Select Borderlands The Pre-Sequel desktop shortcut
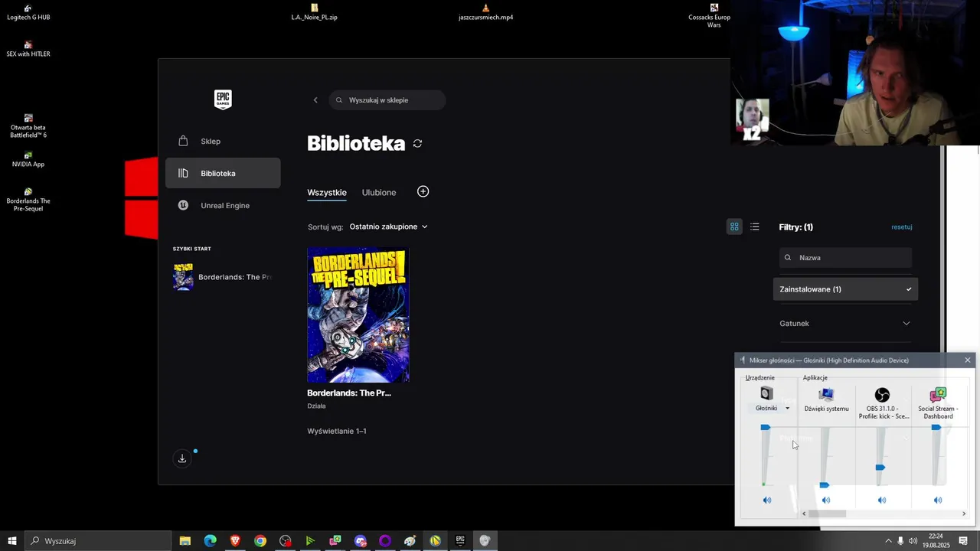This screenshot has height=551, width=980. (x=28, y=200)
